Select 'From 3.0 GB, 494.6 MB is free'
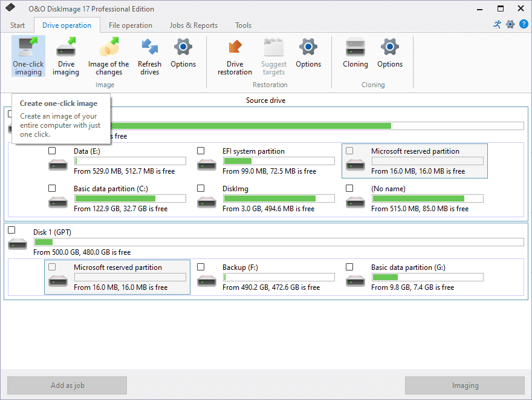The width and height of the screenshot is (532, 400). point(268,209)
